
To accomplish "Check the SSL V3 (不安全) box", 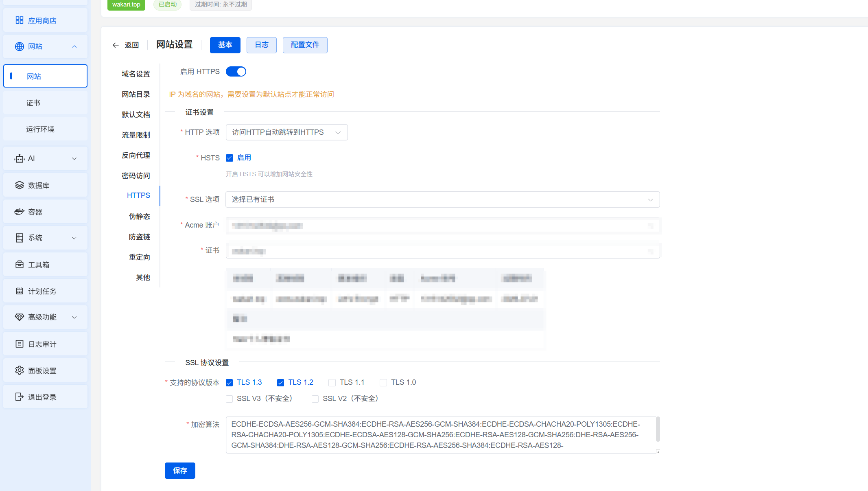I will (x=230, y=399).
